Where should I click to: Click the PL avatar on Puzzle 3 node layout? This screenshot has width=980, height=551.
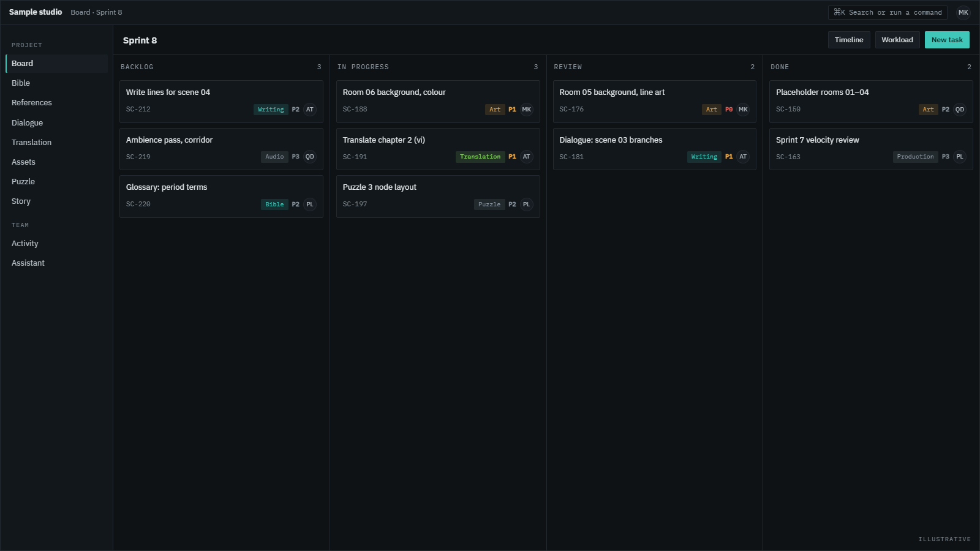[x=527, y=204]
